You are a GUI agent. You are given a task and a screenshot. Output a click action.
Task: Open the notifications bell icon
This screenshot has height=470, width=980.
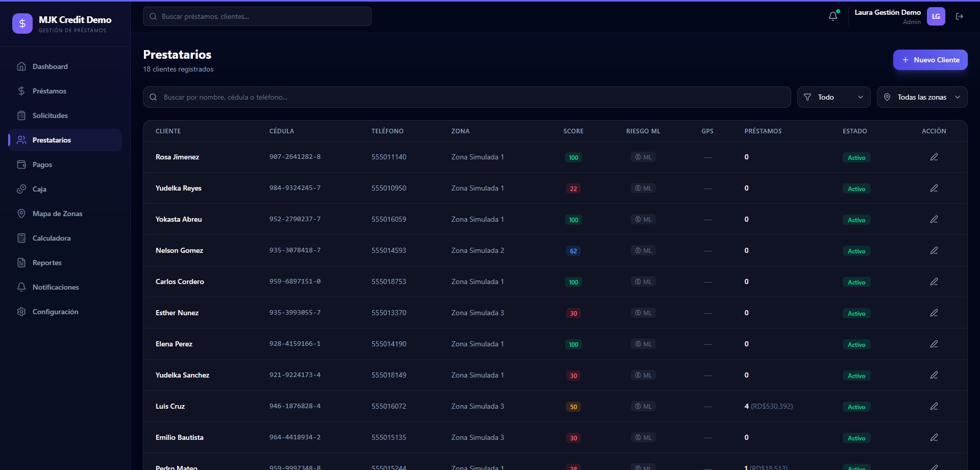(833, 16)
